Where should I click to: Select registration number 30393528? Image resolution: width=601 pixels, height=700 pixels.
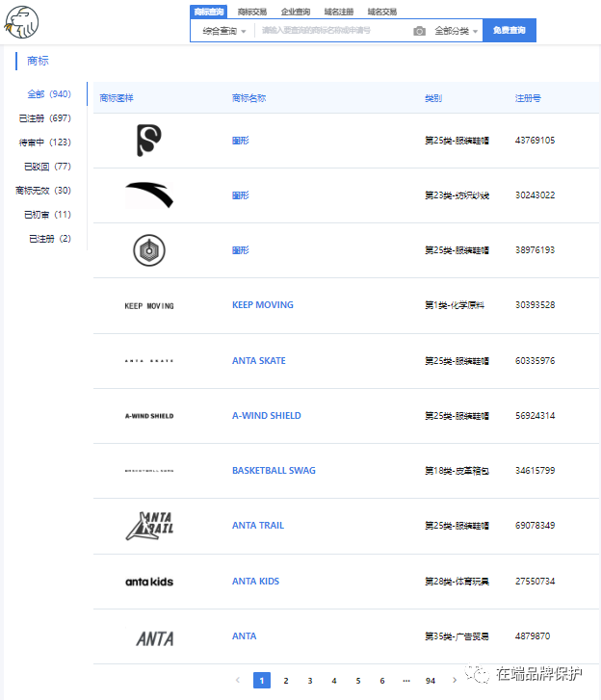pyautogui.click(x=535, y=305)
